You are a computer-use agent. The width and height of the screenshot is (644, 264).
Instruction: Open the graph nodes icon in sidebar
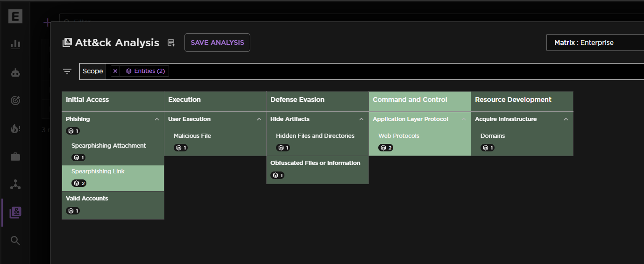pos(15,185)
